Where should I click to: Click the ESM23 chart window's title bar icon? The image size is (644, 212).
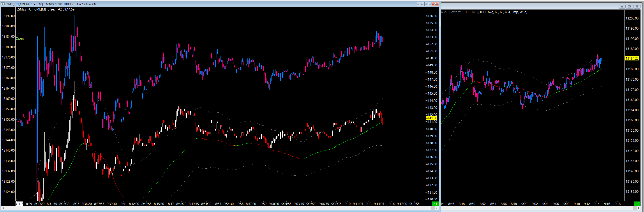click(x=3, y=4)
